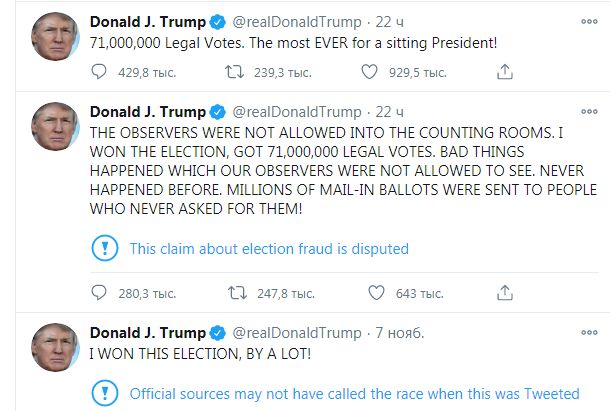Click the exclamation icon beside the Official sources label
The image size is (610, 411).
click(104, 393)
